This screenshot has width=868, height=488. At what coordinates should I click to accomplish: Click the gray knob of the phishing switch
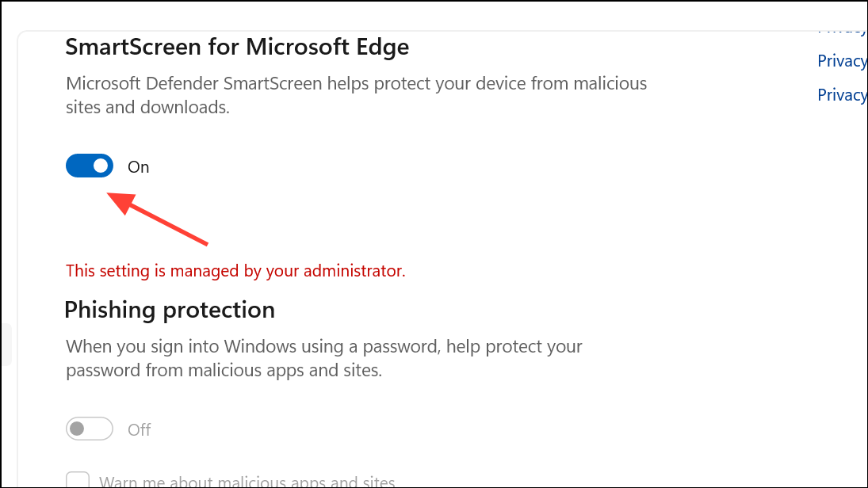77,429
